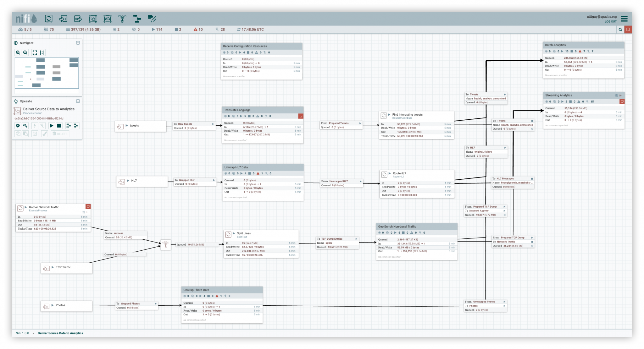Click the LOG OUT link
Screen dimensions: 644x349
pos(610,22)
